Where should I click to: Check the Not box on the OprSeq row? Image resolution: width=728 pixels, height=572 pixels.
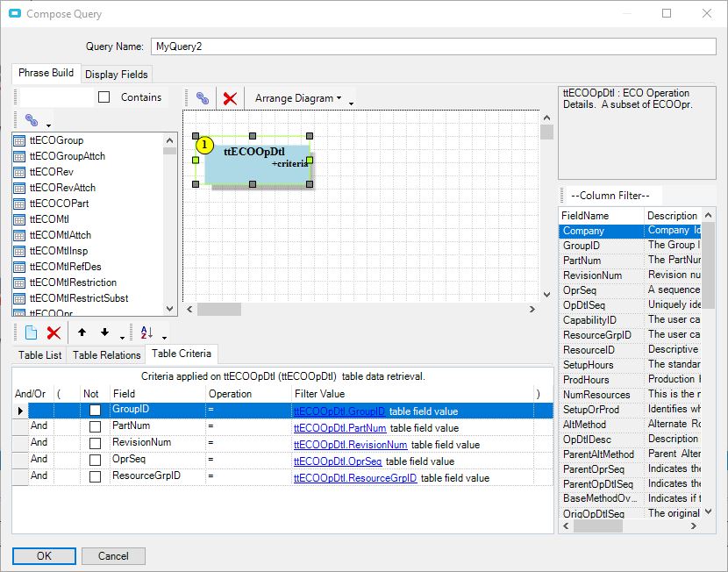pyautogui.click(x=95, y=461)
